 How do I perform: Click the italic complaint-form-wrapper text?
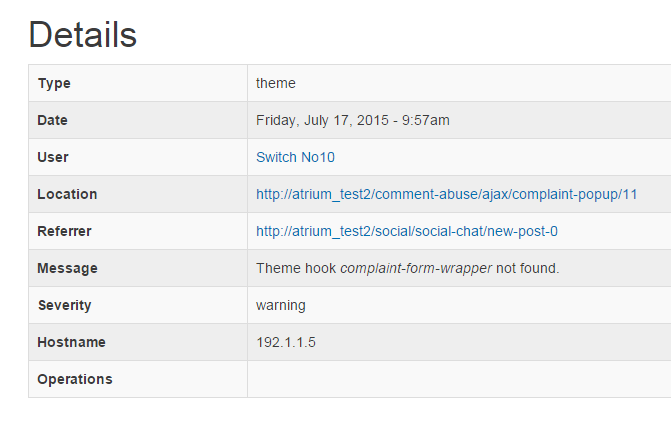coord(416,268)
